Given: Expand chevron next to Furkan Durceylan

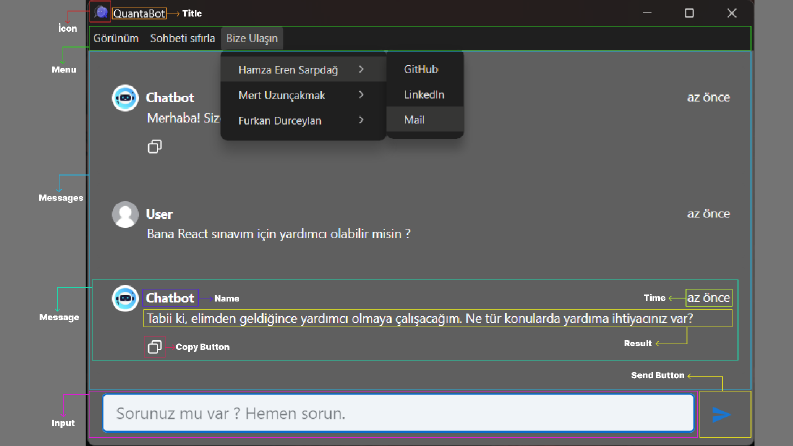Looking at the screenshot, I should (361, 120).
